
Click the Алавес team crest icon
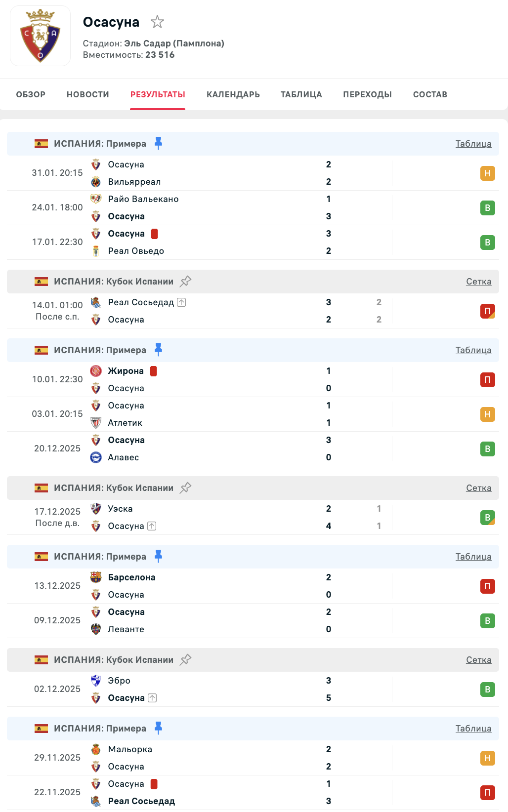(x=96, y=457)
